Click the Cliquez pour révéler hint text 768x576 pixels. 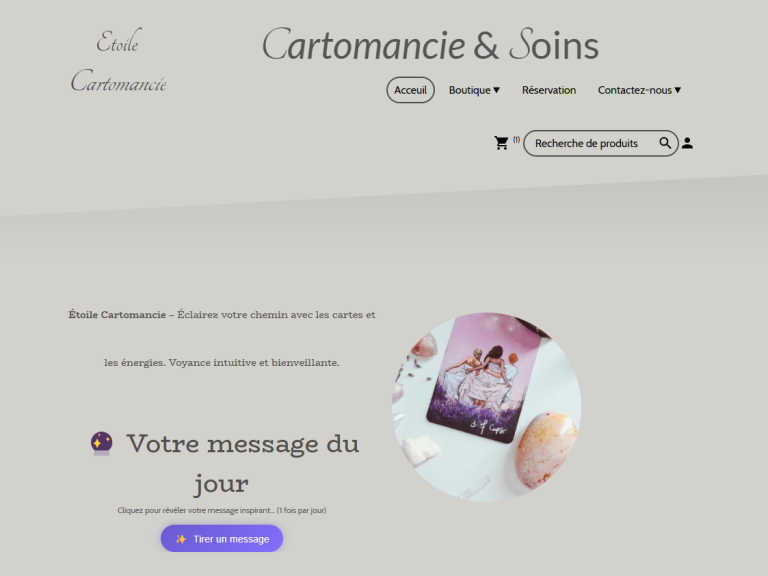coord(222,510)
